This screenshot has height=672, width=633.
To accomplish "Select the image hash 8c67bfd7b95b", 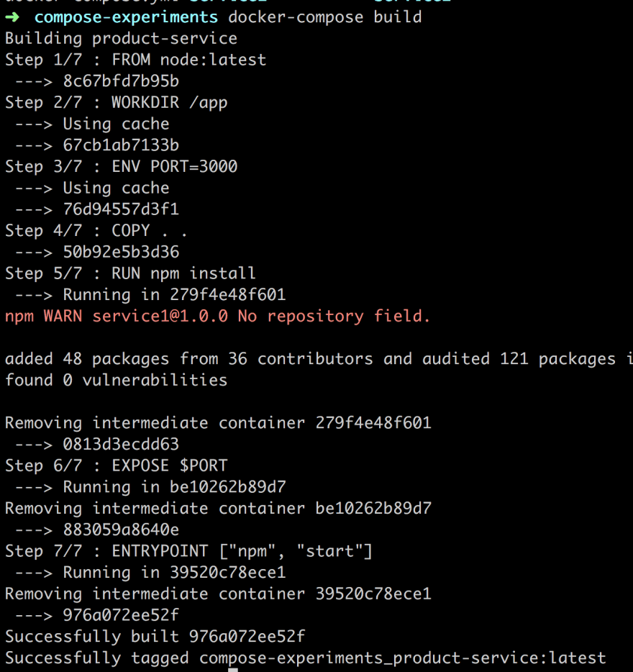I will (121, 81).
